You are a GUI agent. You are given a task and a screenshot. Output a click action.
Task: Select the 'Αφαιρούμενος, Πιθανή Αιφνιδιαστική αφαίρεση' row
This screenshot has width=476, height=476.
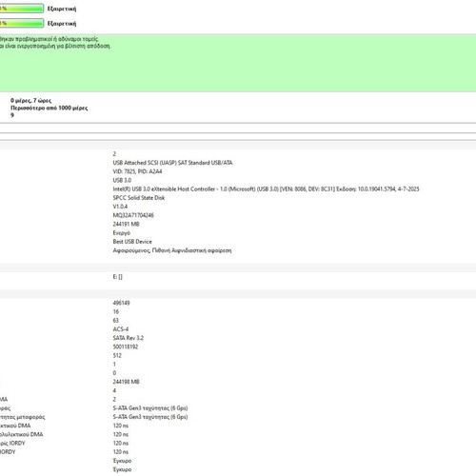click(172, 250)
